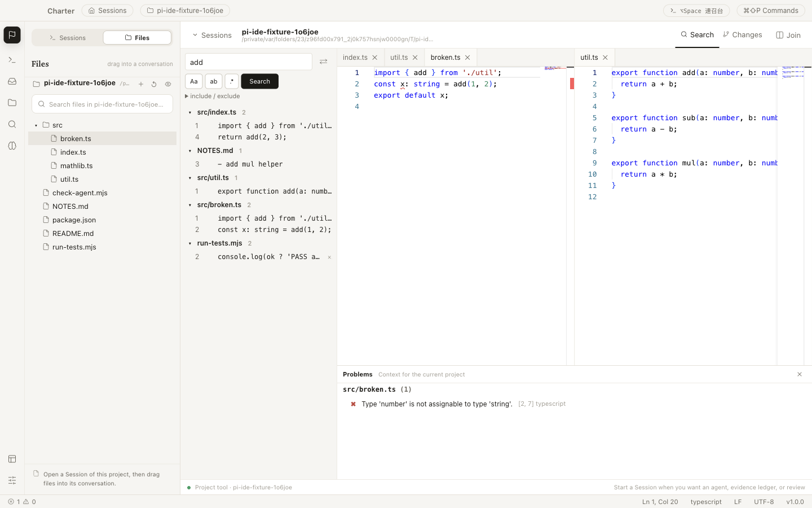812x508 pixels.
Task: Close the broken.ts editor tab
Action: (467, 58)
